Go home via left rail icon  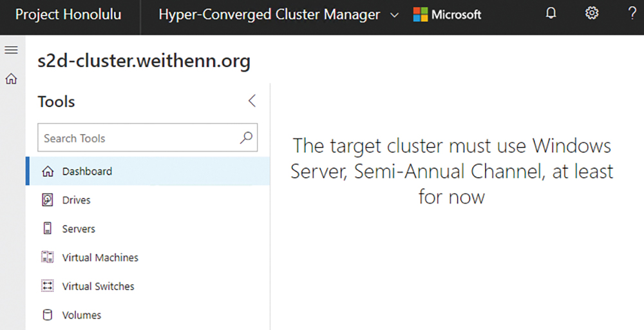(11, 79)
